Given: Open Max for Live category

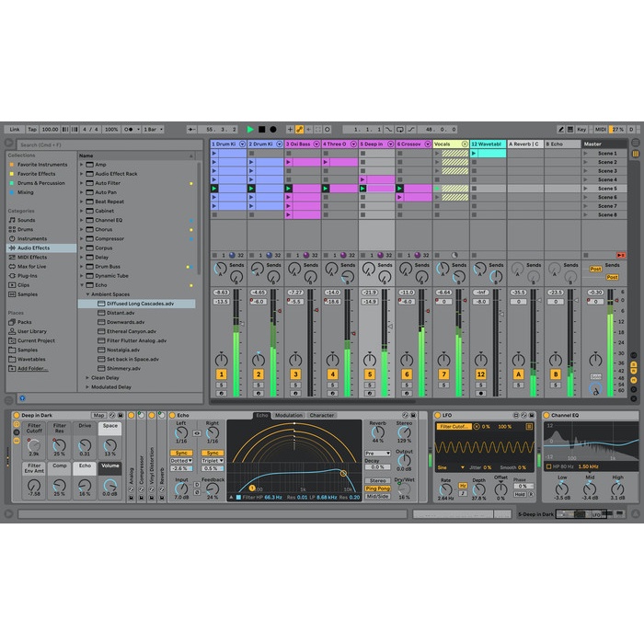Looking at the screenshot, I should point(31,267).
